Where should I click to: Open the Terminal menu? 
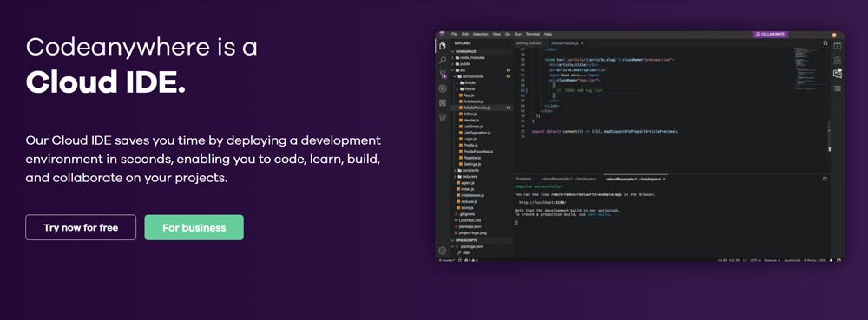(x=533, y=35)
